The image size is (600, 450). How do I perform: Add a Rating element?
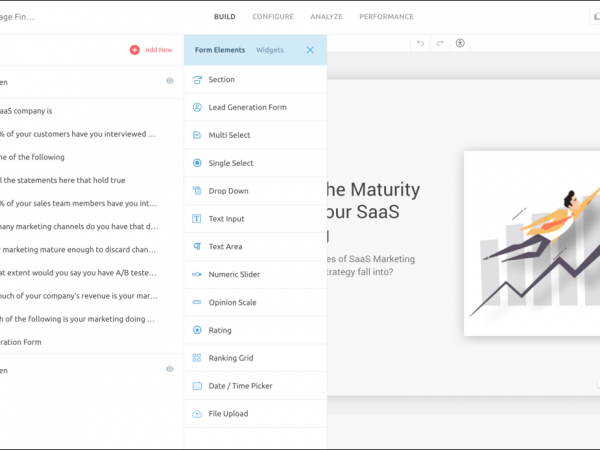point(219,330)
